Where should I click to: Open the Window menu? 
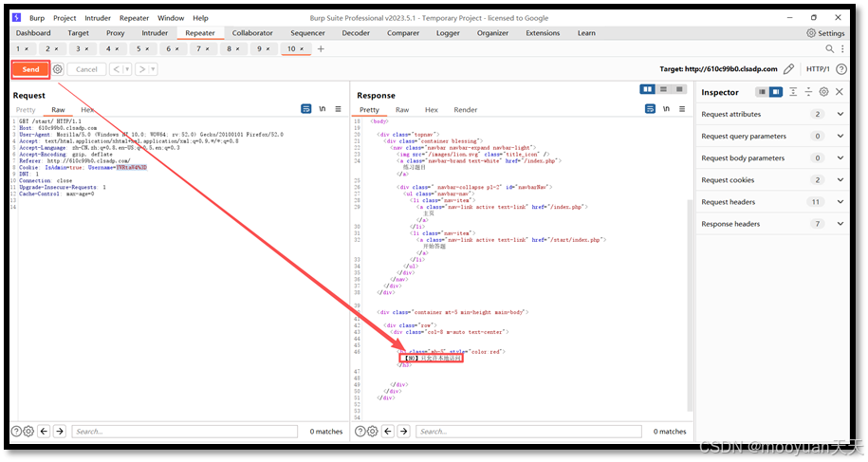click(171, 18)
